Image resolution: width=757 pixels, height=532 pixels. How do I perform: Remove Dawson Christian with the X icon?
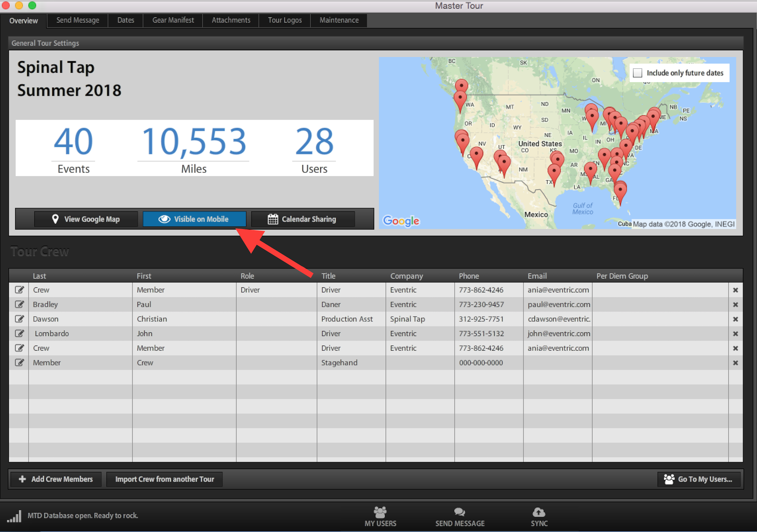click(736, 319)
